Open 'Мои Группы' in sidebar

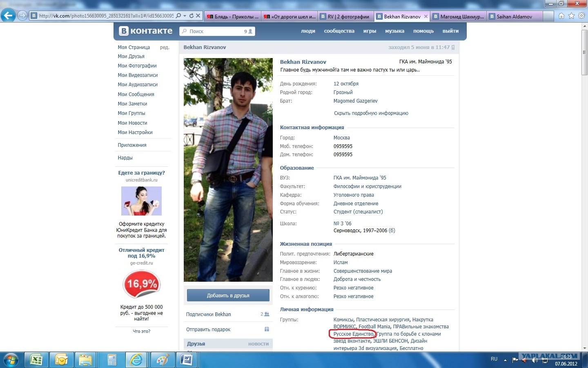coord(131,113)
